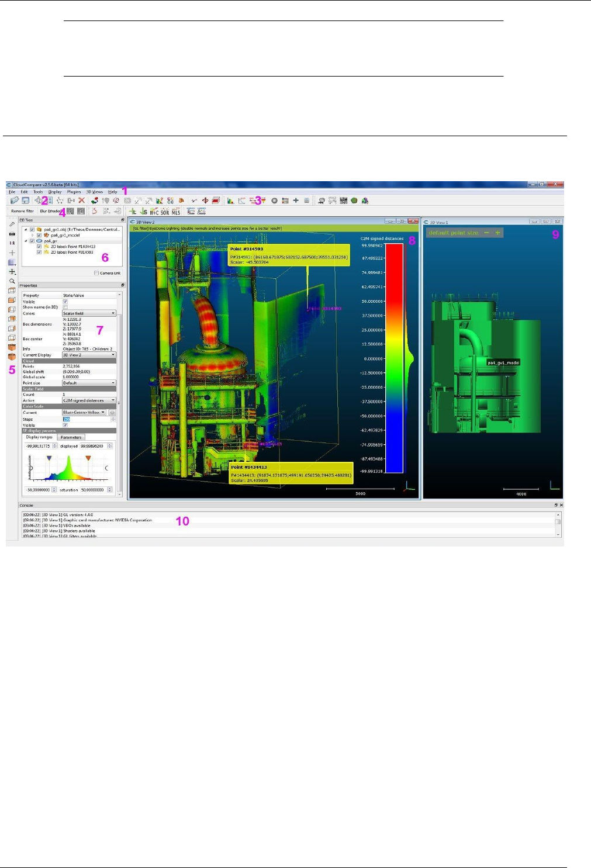
Task: Click blue min-displayed handle on the histogram
Action: [x=49, y=458]
